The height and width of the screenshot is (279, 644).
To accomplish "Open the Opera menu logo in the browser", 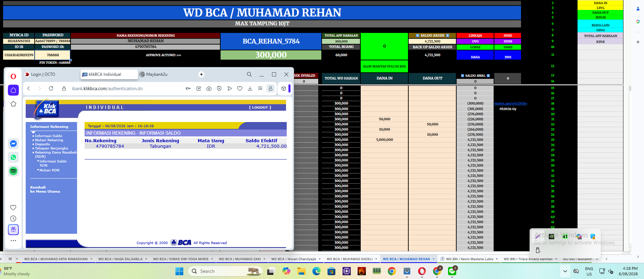I will 13,76.
